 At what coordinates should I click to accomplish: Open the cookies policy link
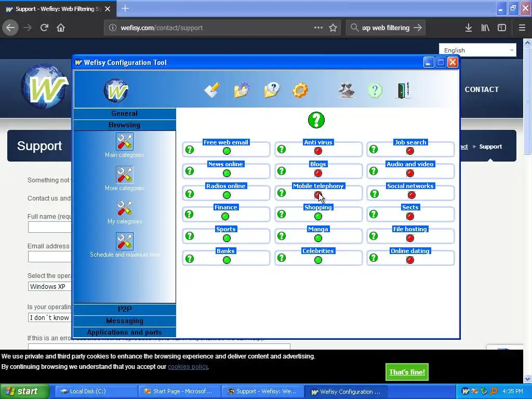188,367
